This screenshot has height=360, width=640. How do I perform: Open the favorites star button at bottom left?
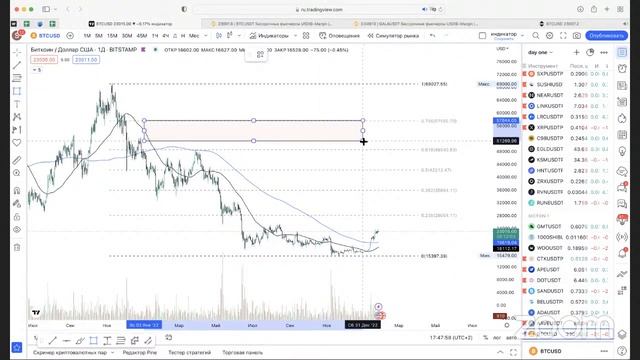17,347
